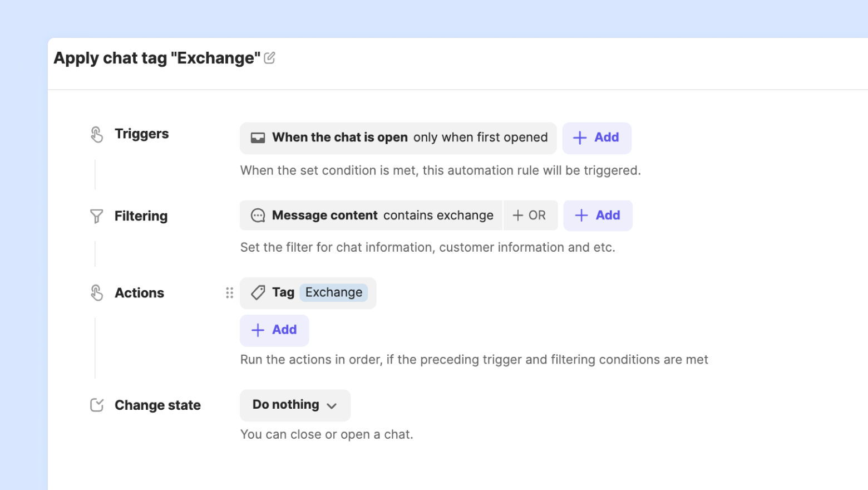Click the inbox icon in trigger chip
The image size is (868, 490).
click(x=258, y=138)
